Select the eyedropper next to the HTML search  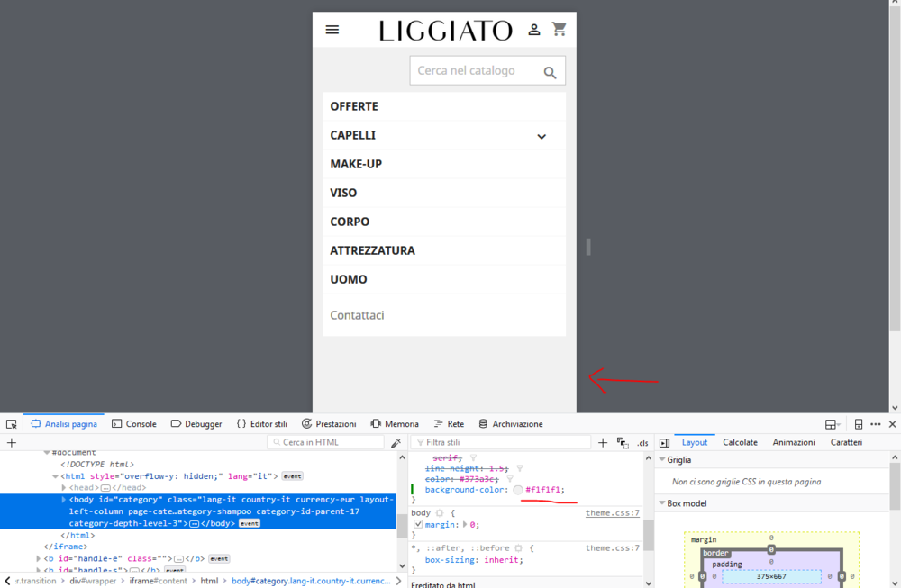pyautogui.click(x=396, y=442)
